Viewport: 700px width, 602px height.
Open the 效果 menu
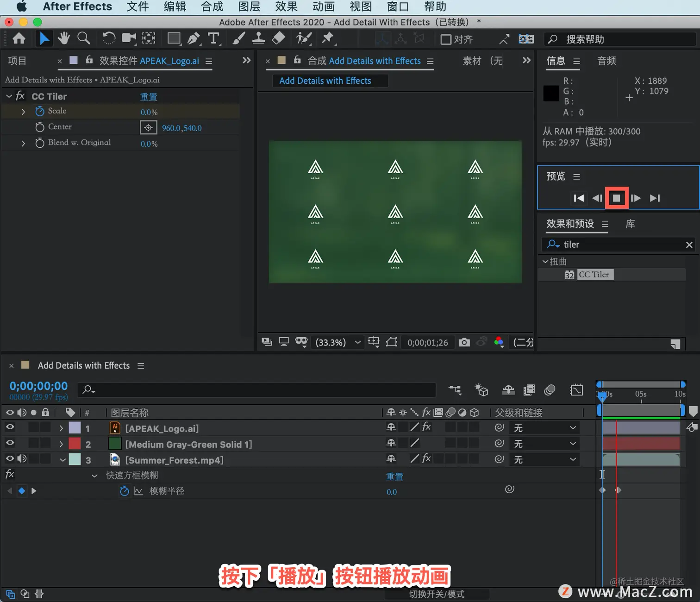tap(286, 7)
